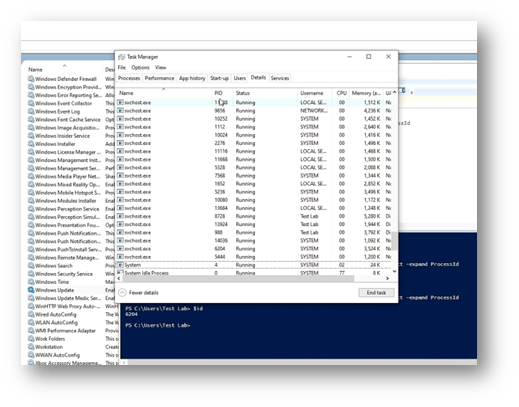519x407 pixels.
Task: Select Windows Remote Manage... service
Action: pos(67,258)
